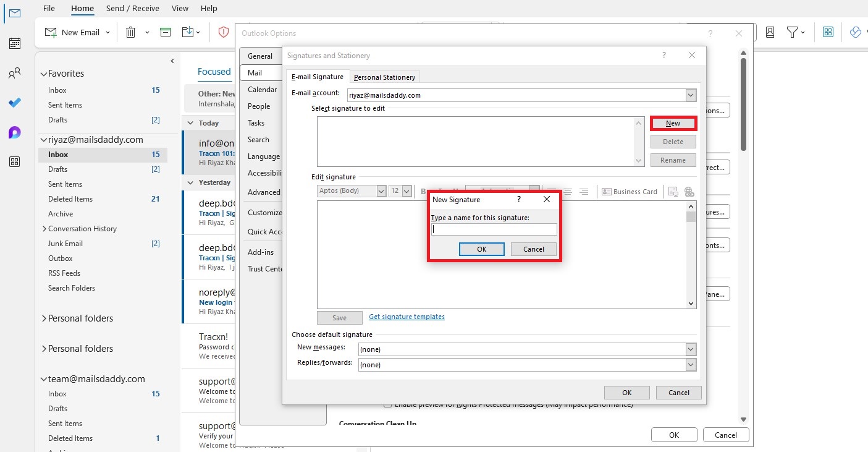
Task: Open the View ribbon tab
Action: click(x=180, y=8)
